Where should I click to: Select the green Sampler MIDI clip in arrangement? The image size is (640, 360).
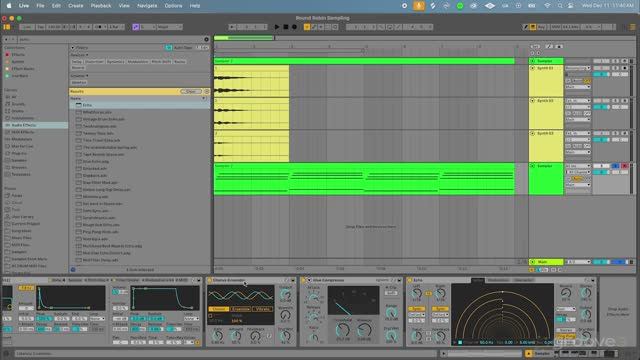click(364, 180)
